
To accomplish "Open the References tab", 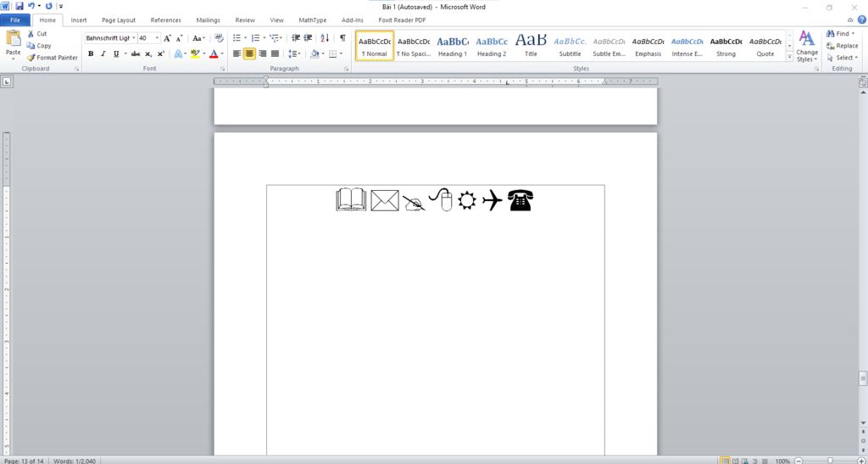I will 165,20.
